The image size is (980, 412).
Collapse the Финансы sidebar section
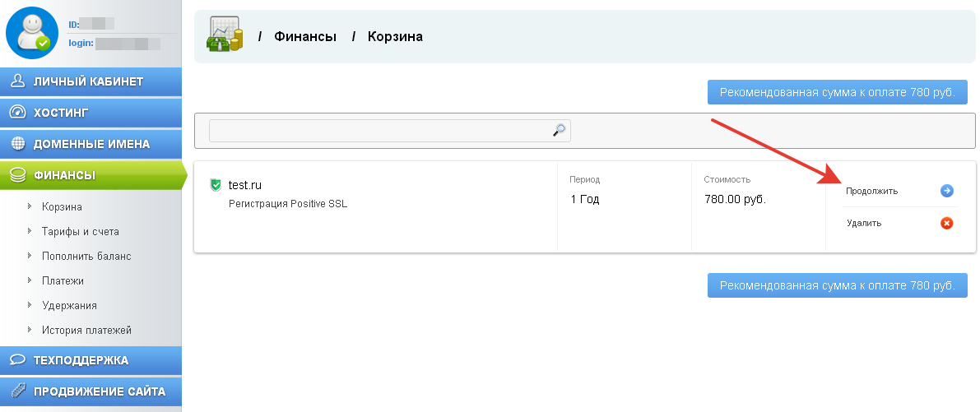[64, 175]
